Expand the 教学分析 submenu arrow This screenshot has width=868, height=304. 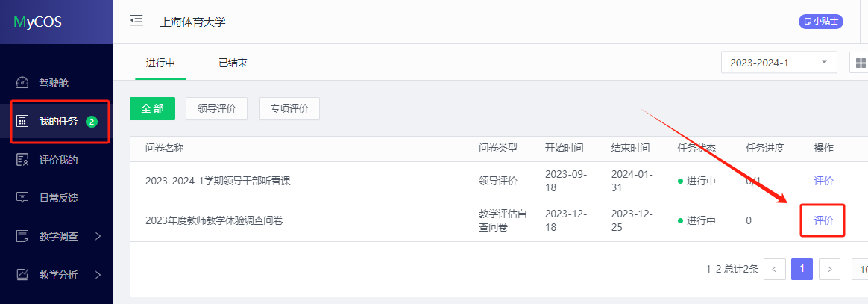click(x=98, y=275)
